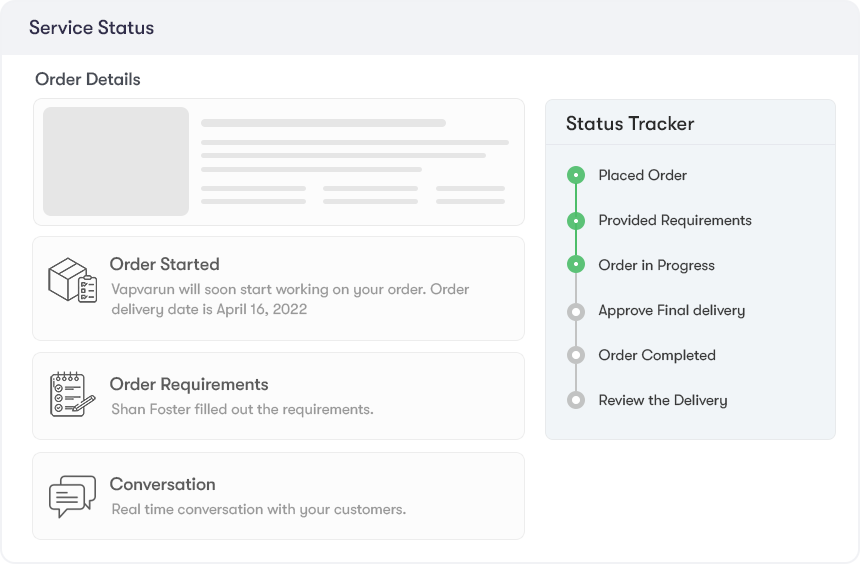Click the box icon beside Order Started
Screen dimensions: 860x564
pos(72,280)
